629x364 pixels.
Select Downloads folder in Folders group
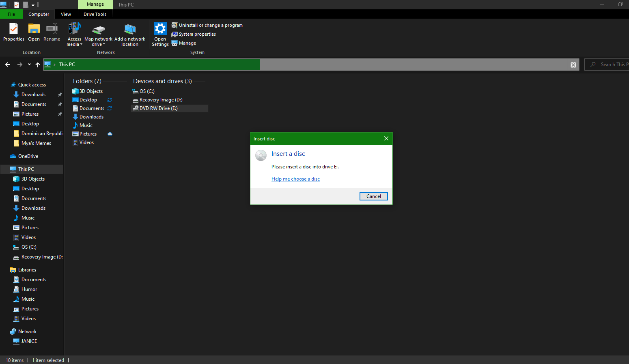pos(88,117)
